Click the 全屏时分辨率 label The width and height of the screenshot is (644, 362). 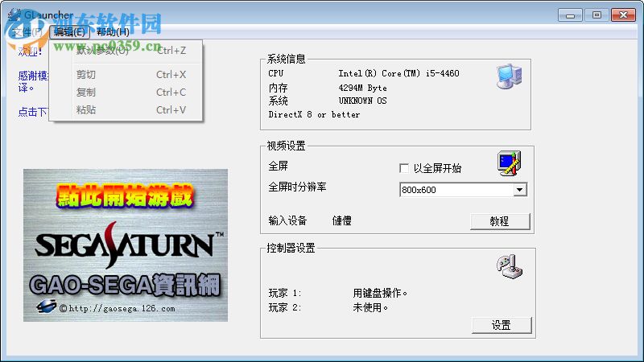(297, 187)
